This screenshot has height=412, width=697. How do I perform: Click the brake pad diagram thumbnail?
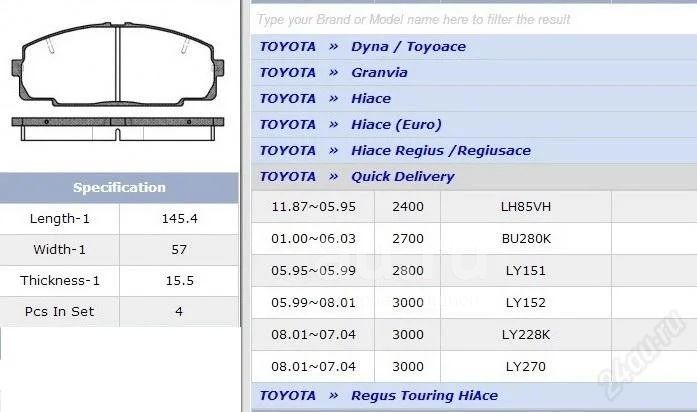click(118, 82)
